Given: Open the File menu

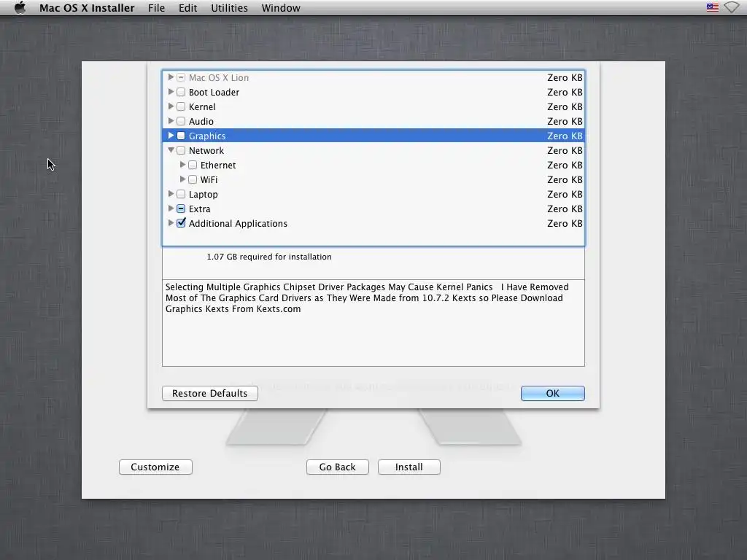Looking at the screenshot, I should pyautogui.click(x=156, y=8).
